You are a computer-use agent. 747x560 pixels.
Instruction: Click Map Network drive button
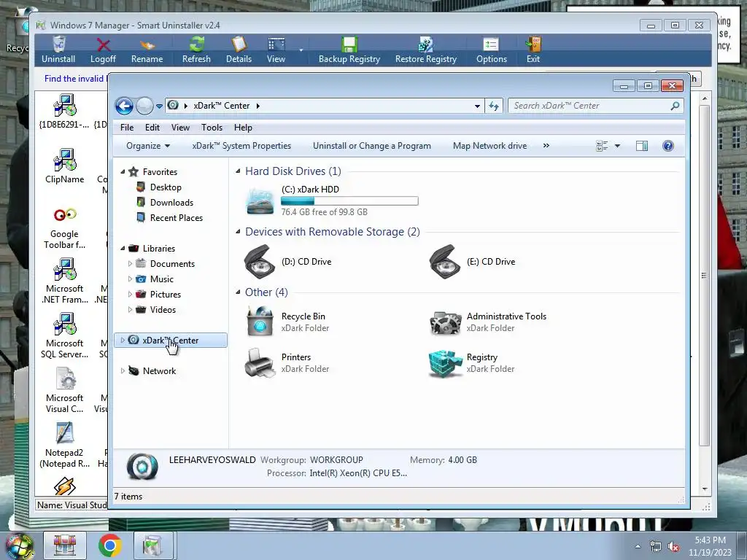pyautogui.click(x=489, y=146)
